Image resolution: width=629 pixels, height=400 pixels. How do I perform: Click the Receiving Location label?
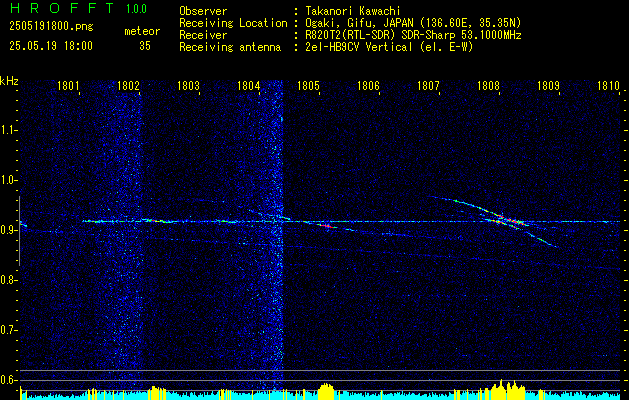pos(233,23)
